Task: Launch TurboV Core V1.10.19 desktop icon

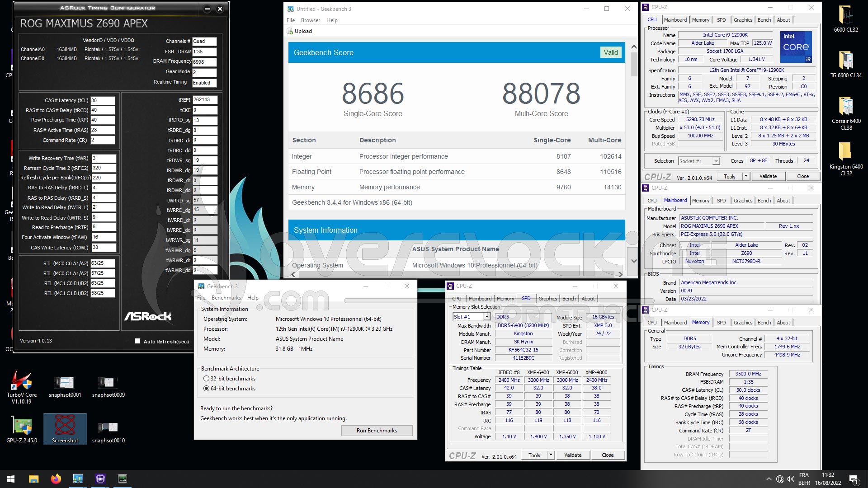Action: [21, 387]
